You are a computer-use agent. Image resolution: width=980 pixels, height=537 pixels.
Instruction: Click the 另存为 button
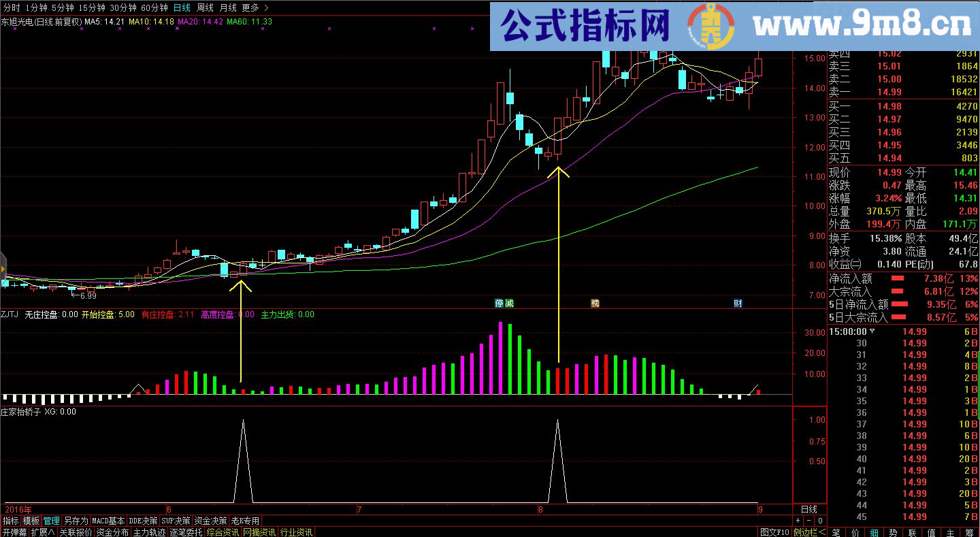(76, 521)
